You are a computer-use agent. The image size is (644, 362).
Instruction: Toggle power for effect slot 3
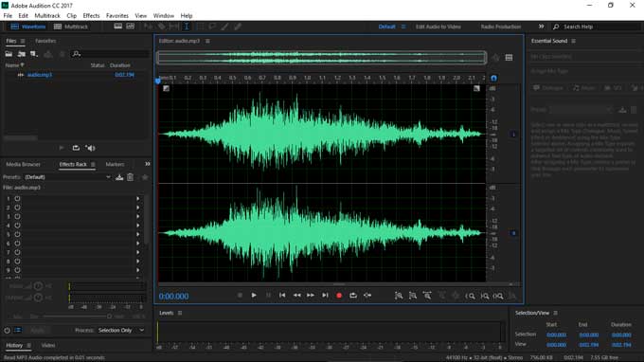click(17, 217)
